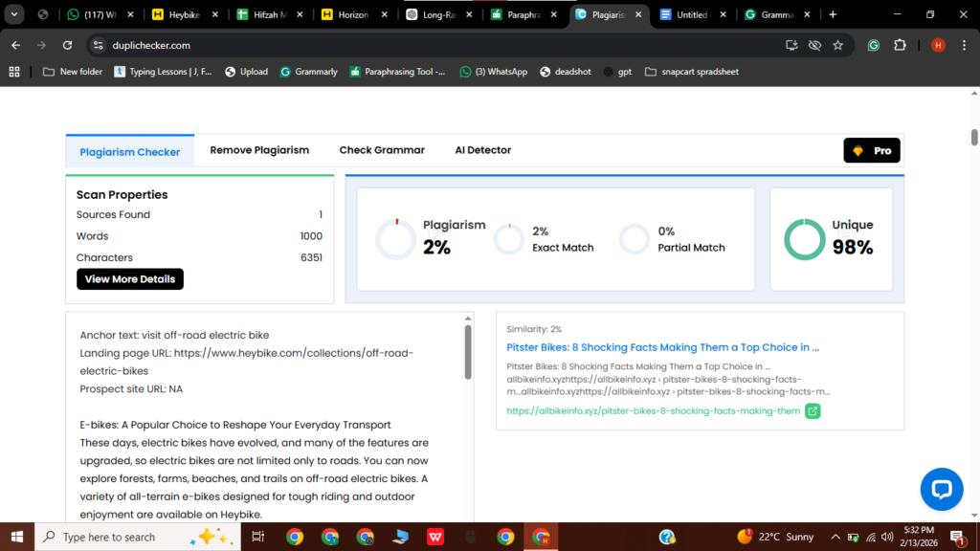Open WPS Office from the taskbar
Image resolution: width=980 pixels, height=551 pixels.
point(434,537)
